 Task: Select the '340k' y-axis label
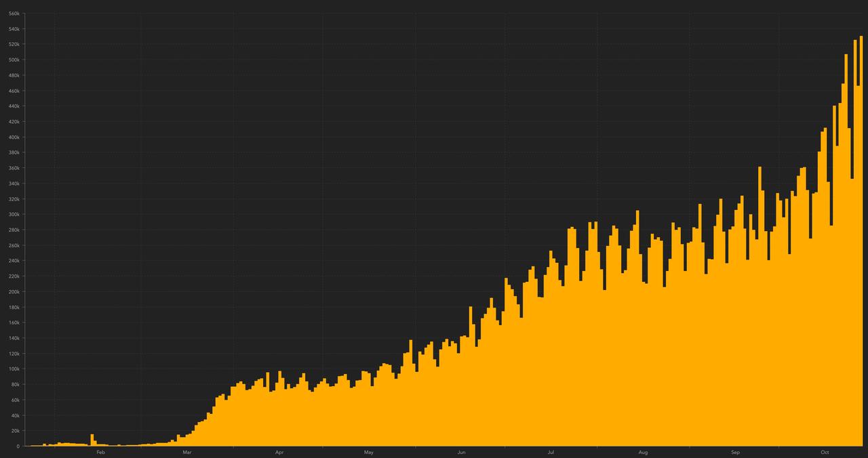[14, 184]
